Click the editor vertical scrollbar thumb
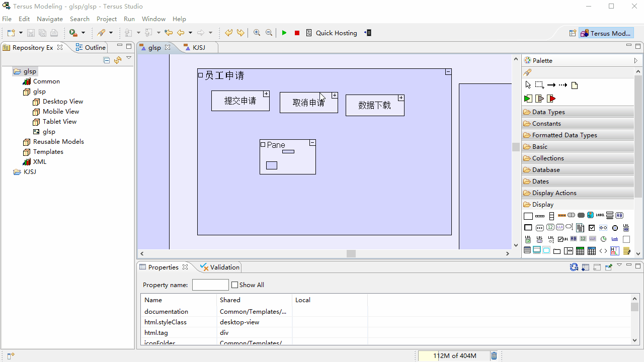The height and width of the screenshot is (362, 644). click(x=516, y=147)
